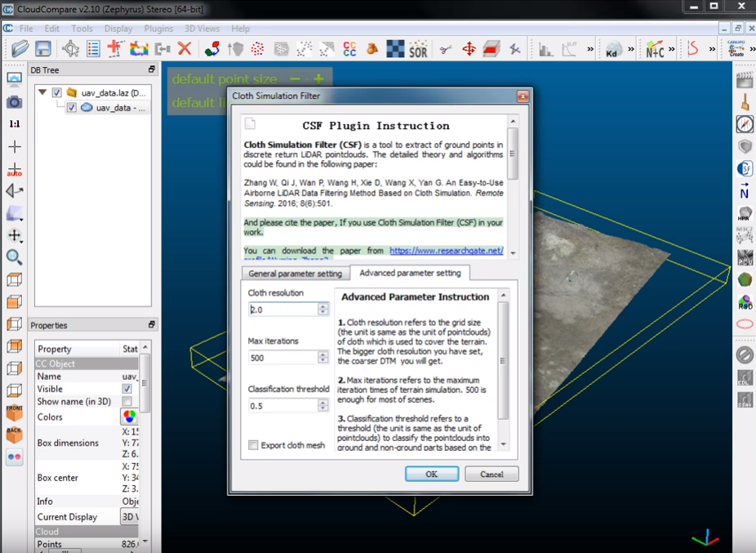
Task: Open the checkerboard subsample tool
Action: (x=395, y=49)
